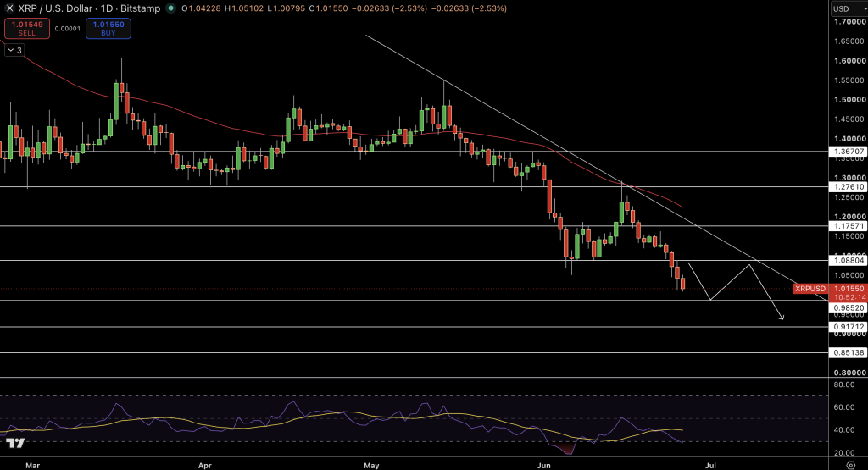Select the 0.98520 horizontal line price label

[849, 308]
